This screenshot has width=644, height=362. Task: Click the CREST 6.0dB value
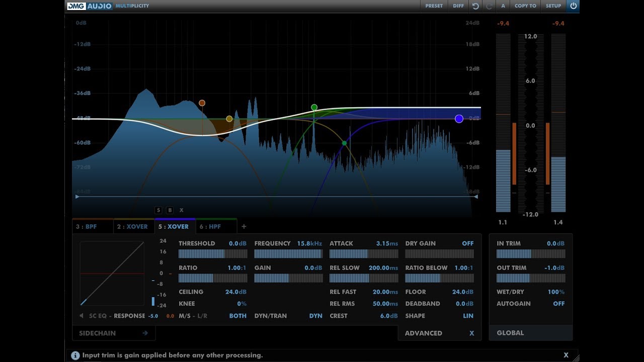pos(388,316)
